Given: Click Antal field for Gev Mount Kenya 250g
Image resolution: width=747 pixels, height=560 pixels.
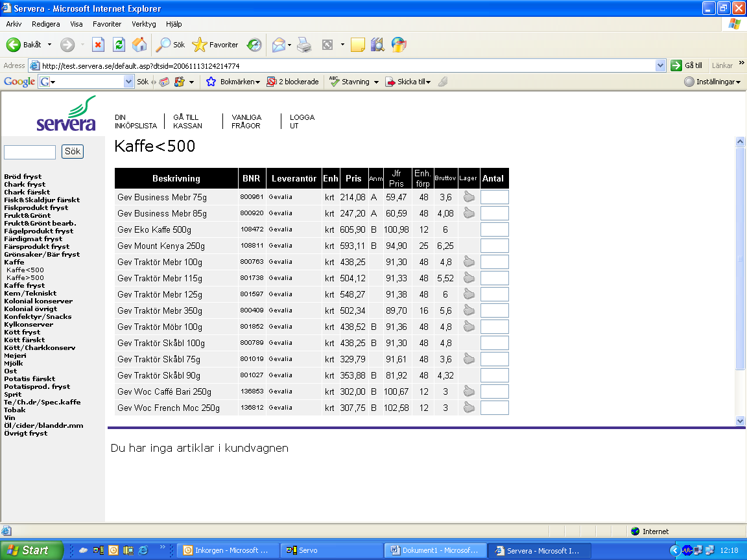Looking at the screenshot, I should pyautogui.click(x=495, y=246).
